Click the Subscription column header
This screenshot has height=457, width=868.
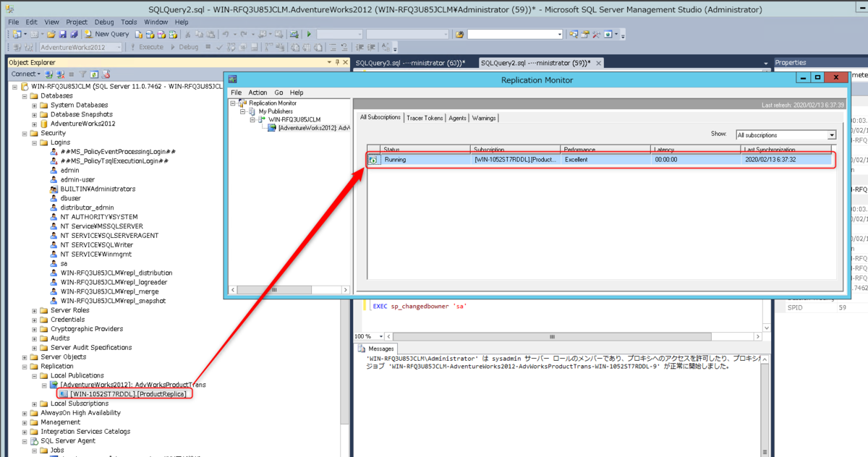coord(516,149)
